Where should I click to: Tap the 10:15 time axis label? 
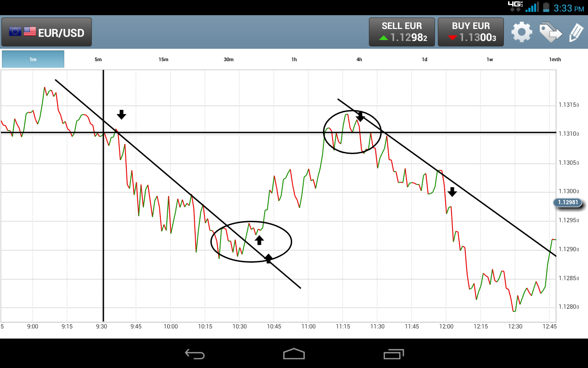[205, 327]
